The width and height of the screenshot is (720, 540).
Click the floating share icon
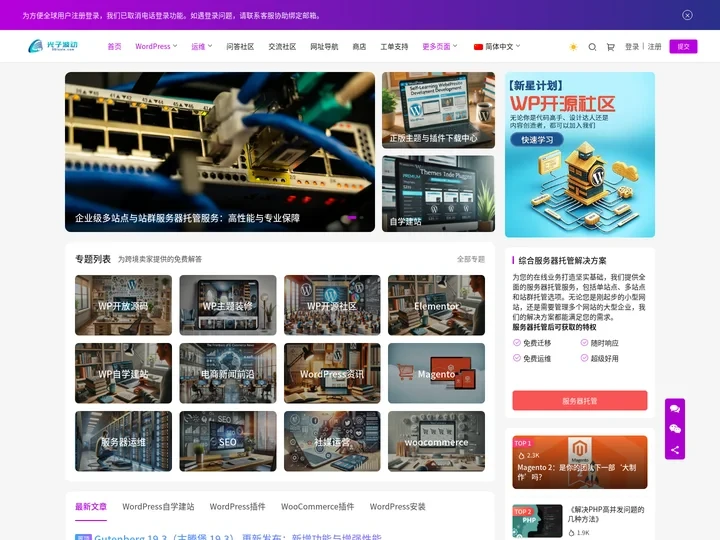(675, 450)
